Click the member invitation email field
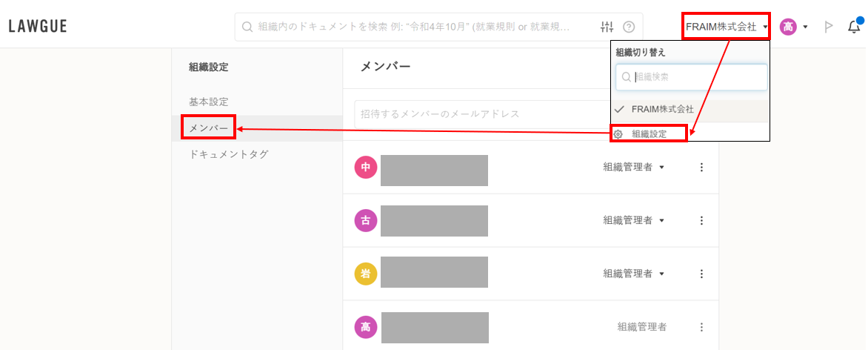Image resolution: width=868 pixels, height=350 pixels. coord(481,114)
